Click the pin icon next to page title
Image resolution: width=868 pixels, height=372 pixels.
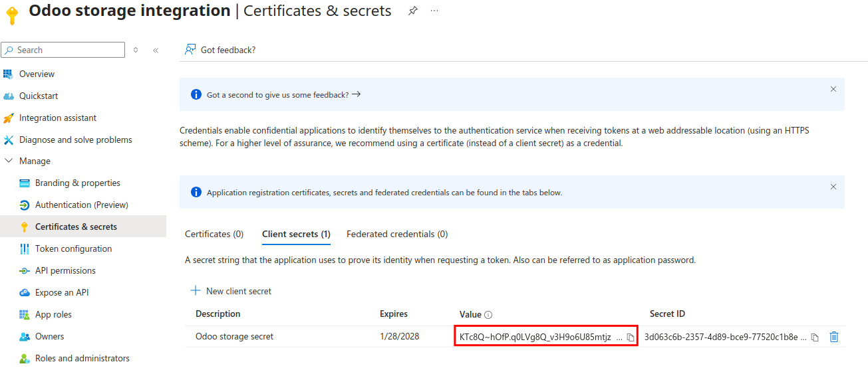(413, 11)
